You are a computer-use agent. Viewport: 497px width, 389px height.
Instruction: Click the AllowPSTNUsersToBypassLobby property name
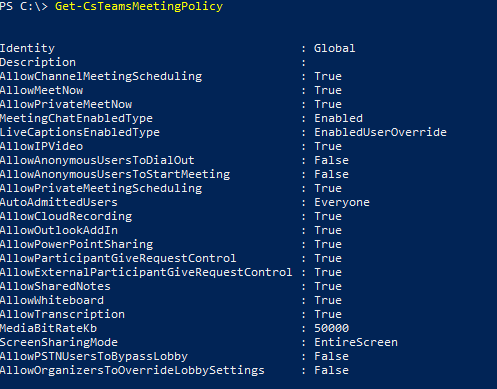click(x=94, y=357)
